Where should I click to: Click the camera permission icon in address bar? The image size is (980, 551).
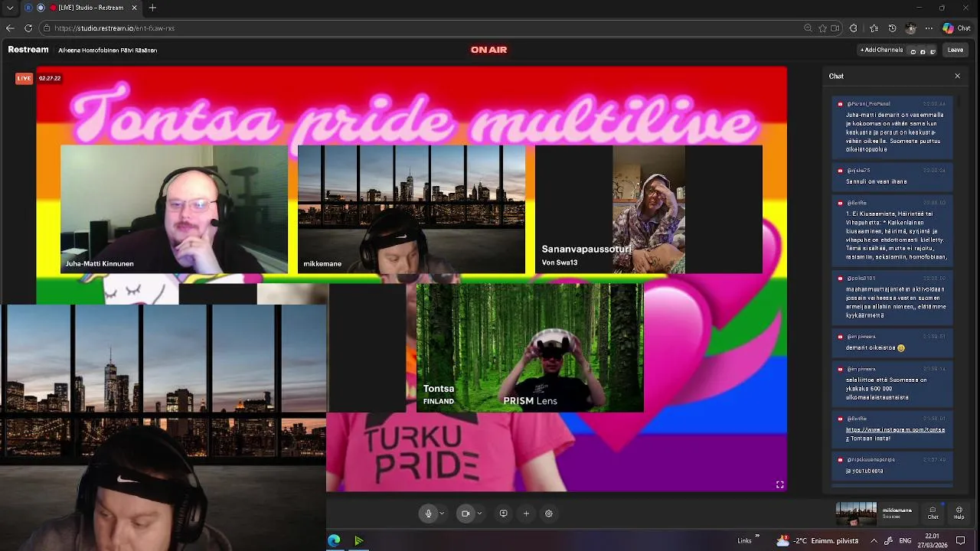tap(835, 28)
